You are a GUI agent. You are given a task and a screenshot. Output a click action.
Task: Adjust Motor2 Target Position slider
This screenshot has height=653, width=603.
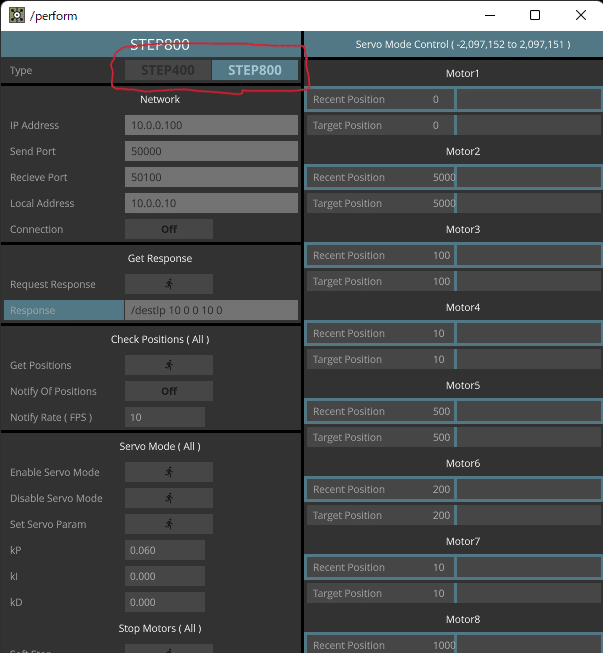click(x=453, y=203)
